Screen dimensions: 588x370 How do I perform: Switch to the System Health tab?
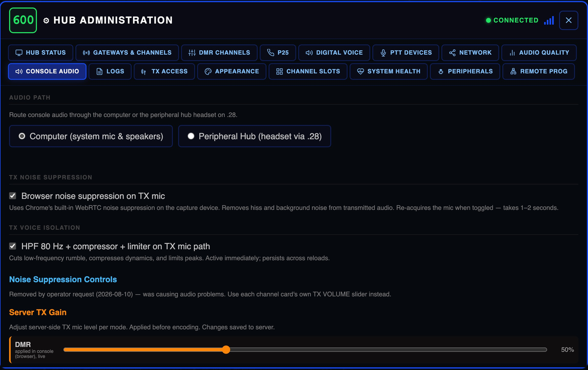click(x=388, y=71)
